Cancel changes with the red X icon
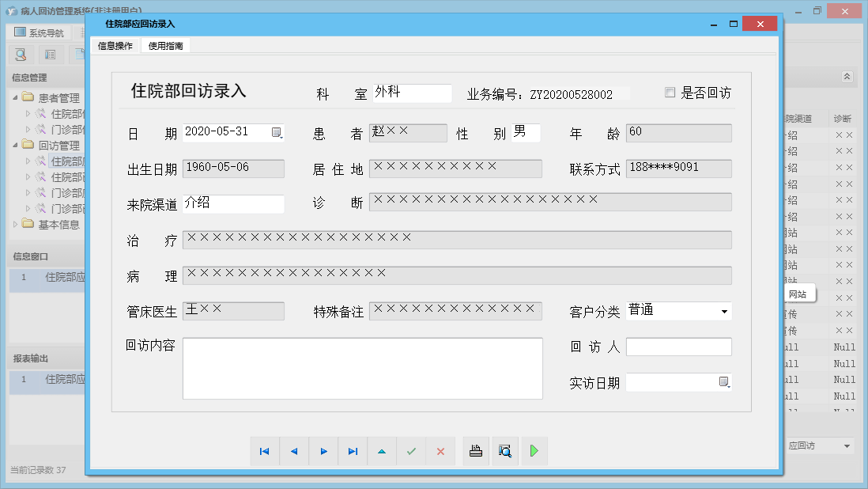The image size is (868, 489). (440, 451)
